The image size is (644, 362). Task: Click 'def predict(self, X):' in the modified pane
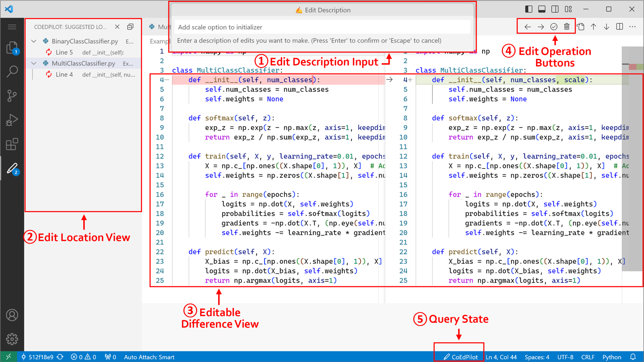tap(475, 252)
